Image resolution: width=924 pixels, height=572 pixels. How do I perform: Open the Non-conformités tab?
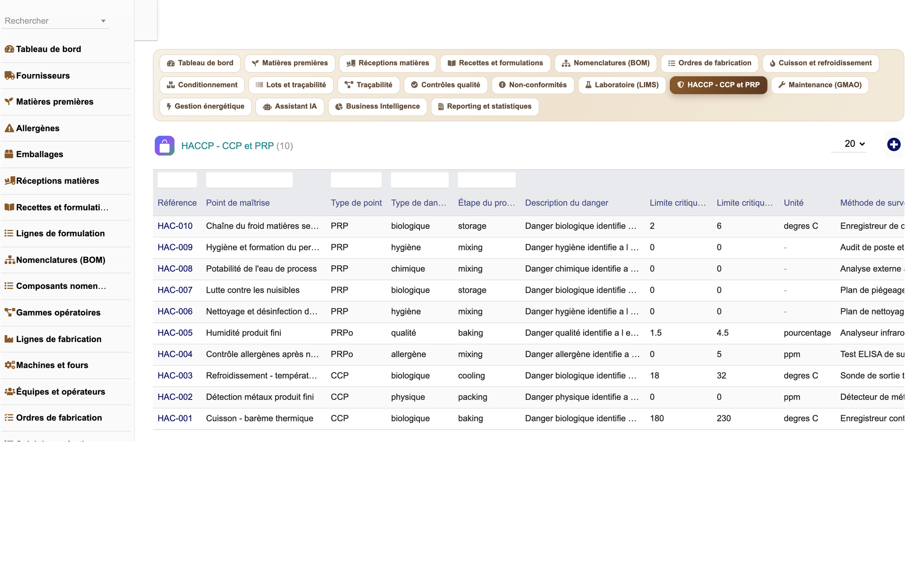(533, 85)
